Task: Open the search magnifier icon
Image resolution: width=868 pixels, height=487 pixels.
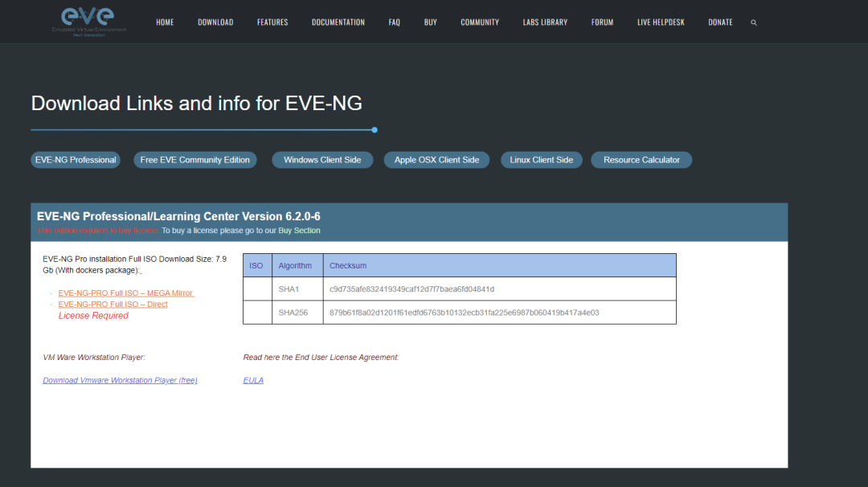Action: 753,23
